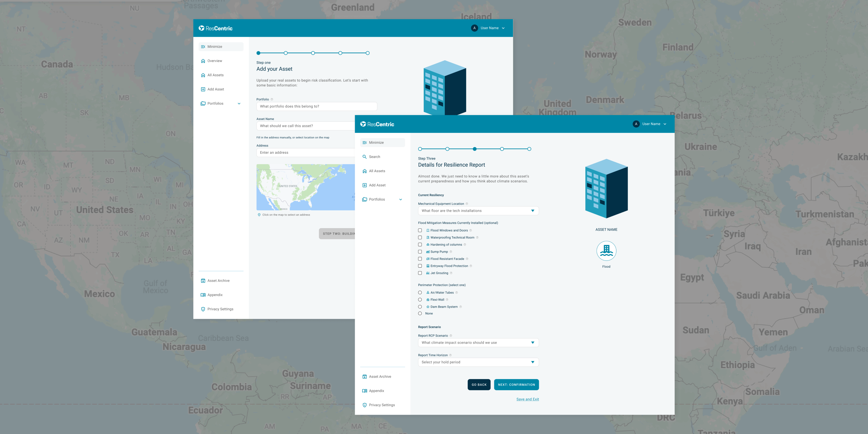Open Search in front window sidebar
The height and width of the screenshot is (434, 868).
click(382, 157)
